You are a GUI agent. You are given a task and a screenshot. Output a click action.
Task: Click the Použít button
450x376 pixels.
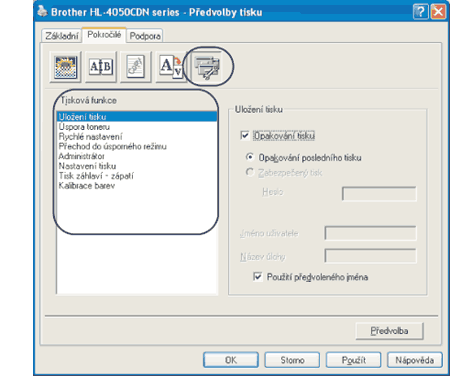pos(353,360)
